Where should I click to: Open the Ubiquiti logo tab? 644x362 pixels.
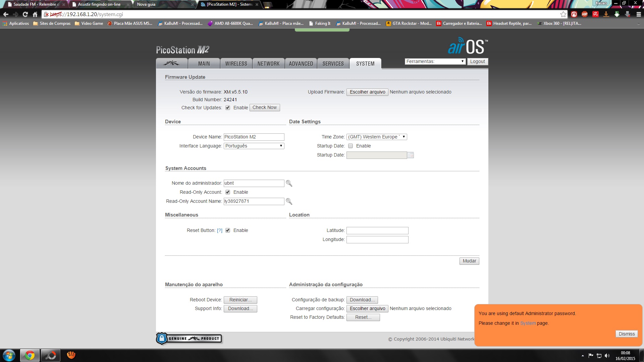tap(171, 63)
